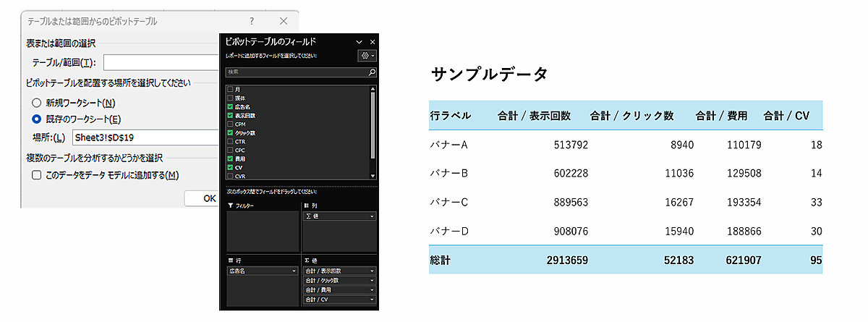Choose the 既存のワークシート radio option
The image size is (868, 322).
36,119
